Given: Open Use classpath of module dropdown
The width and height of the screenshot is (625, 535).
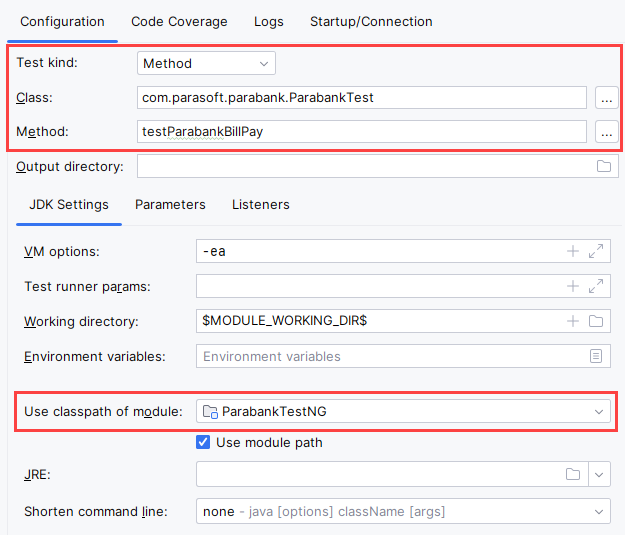Looking at the screenshot, I should coord(403,411).
